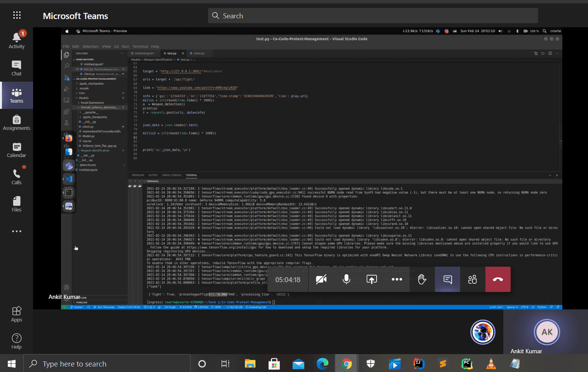Open Calendar in the Teams sidebar
The height and width of the screenshot is (372, 588).
(x=16, y=149)
